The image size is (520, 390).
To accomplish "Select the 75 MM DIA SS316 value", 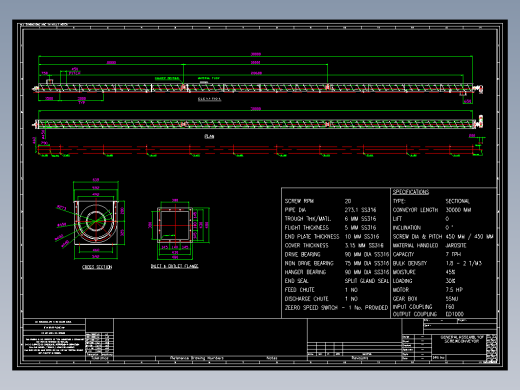I will (367, 263).
